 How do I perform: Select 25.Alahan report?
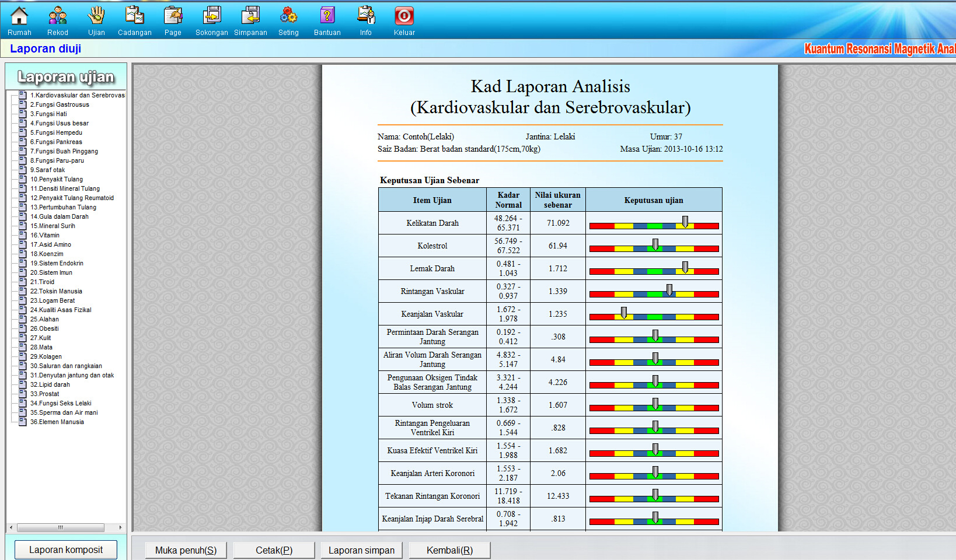click(x=44, y=319)
